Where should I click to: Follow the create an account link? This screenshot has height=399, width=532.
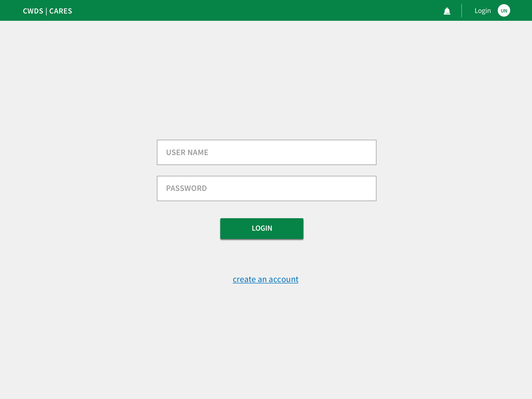(265, 279)
